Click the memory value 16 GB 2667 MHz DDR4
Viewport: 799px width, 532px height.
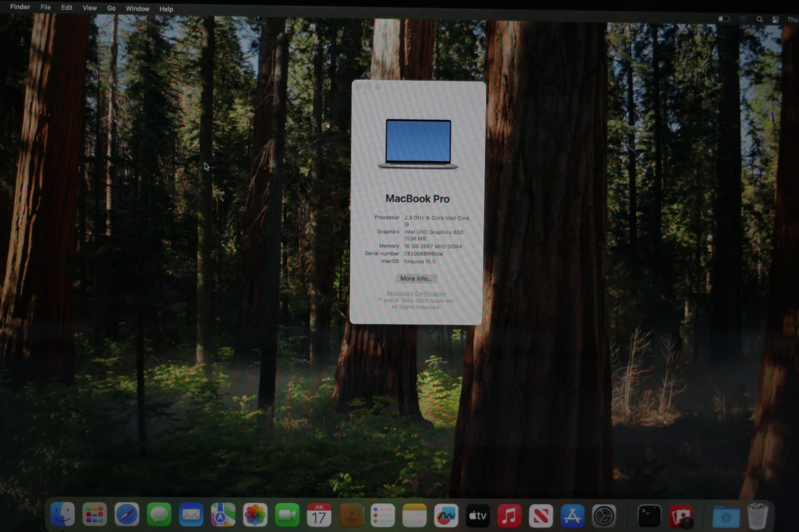pos(433,247)
